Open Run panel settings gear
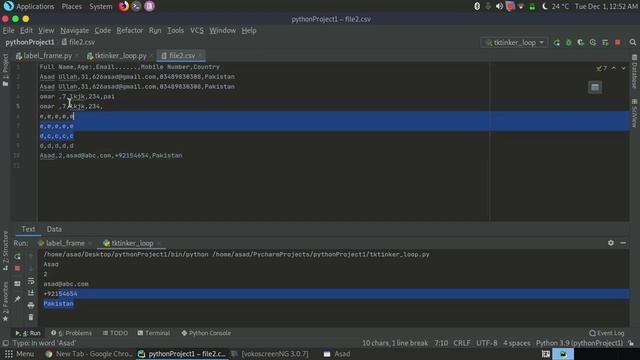This screenshot has height=360, width=640. point(611,243)
